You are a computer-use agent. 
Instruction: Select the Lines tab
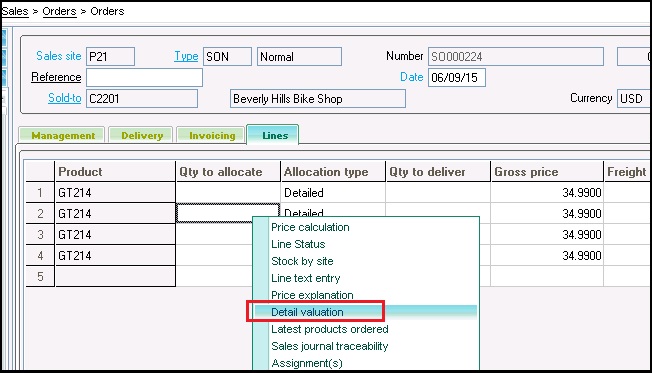[273, 135]
